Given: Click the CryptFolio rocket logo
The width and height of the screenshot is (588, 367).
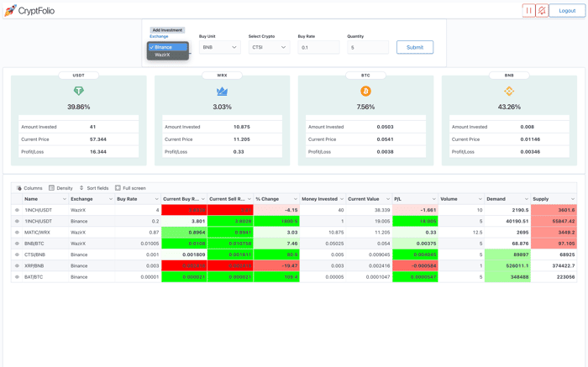Looking at the screenshot, I should (x=10, y=10).
